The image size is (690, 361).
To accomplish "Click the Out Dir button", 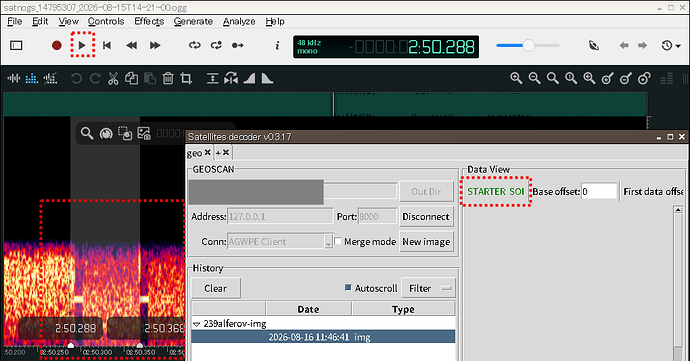I will (x=426, y=192).
